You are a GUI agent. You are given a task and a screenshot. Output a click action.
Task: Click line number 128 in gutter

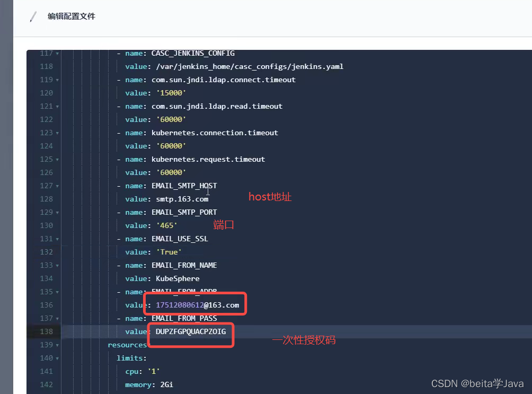(47, 199)
